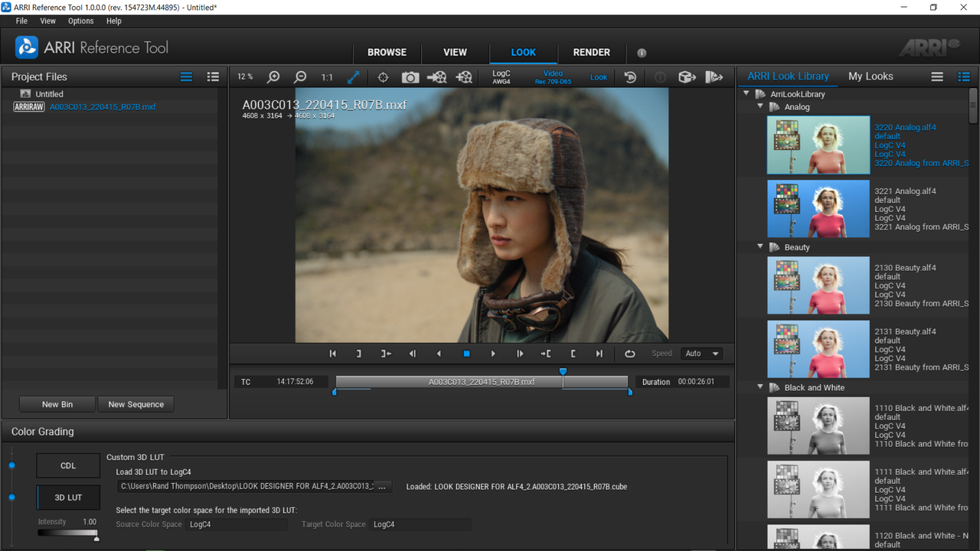Image resolution: width=980 pixels, height=551 pixels.
Task: Click the 3D LUT cube export icon
Action: pyautogui.click(x=687, y=77)
